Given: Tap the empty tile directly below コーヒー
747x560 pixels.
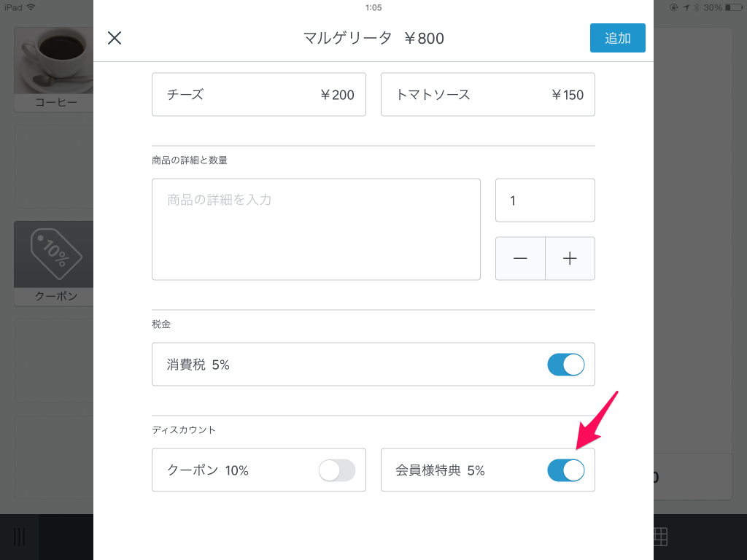Looking at the screenshot, I should coord(55,166).
